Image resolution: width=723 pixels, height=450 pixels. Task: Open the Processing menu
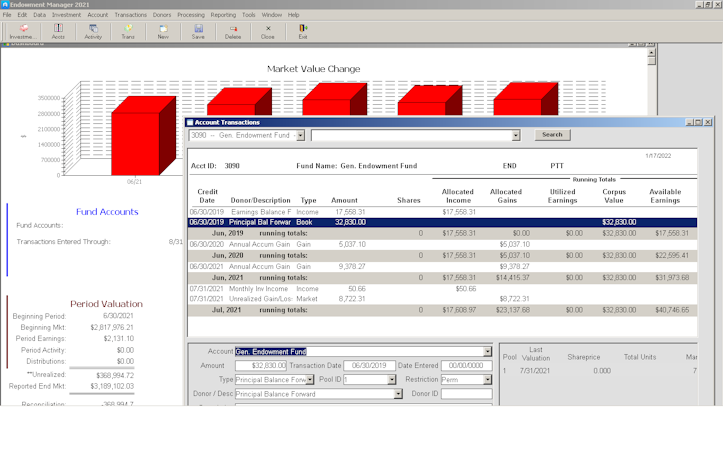click(x=191, y=15)
